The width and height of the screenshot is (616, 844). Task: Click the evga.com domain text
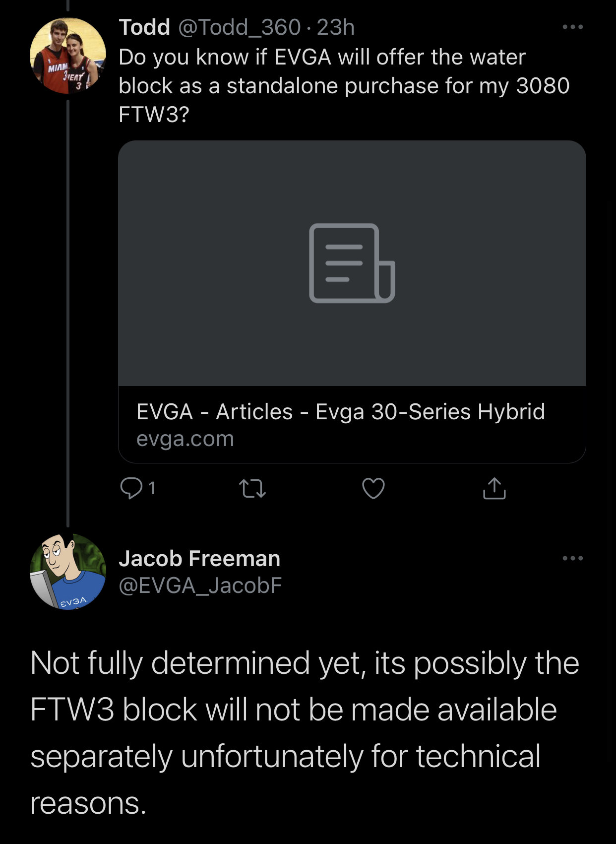185,439
